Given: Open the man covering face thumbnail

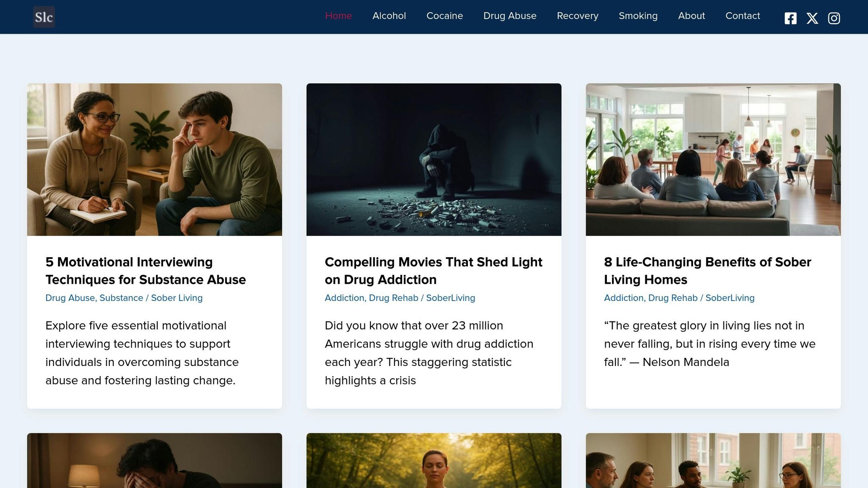Looking at the screenshot, I should tap(155, 460).
